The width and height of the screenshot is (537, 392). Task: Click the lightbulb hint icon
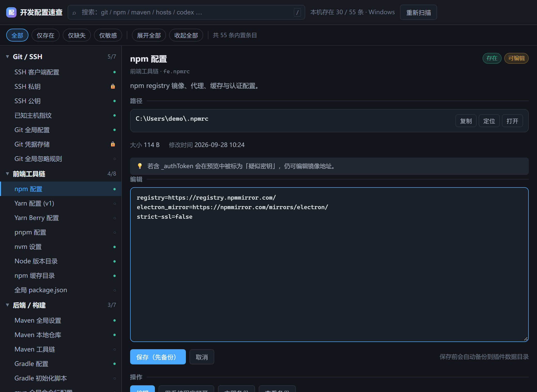point(140,166)
